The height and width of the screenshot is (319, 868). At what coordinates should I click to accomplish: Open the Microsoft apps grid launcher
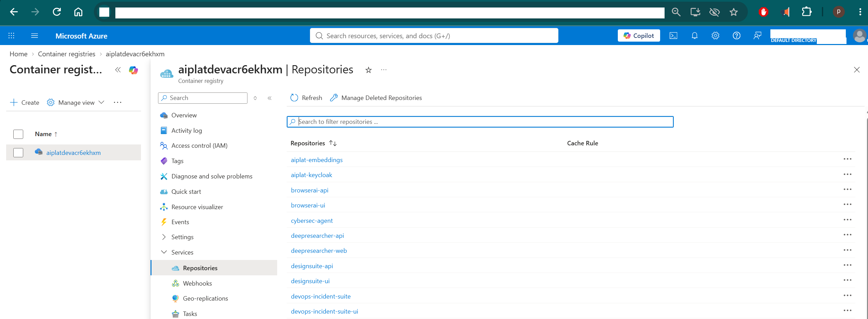click(x=11, y=35)
